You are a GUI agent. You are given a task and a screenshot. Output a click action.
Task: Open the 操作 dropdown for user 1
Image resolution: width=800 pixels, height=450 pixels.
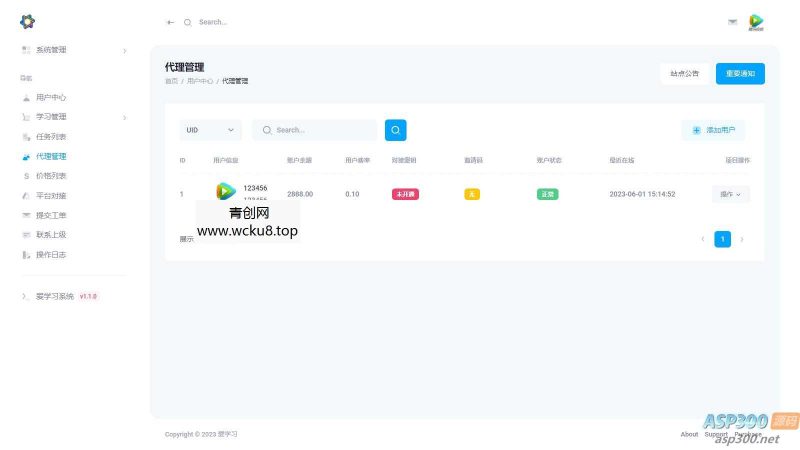point(731,194)
